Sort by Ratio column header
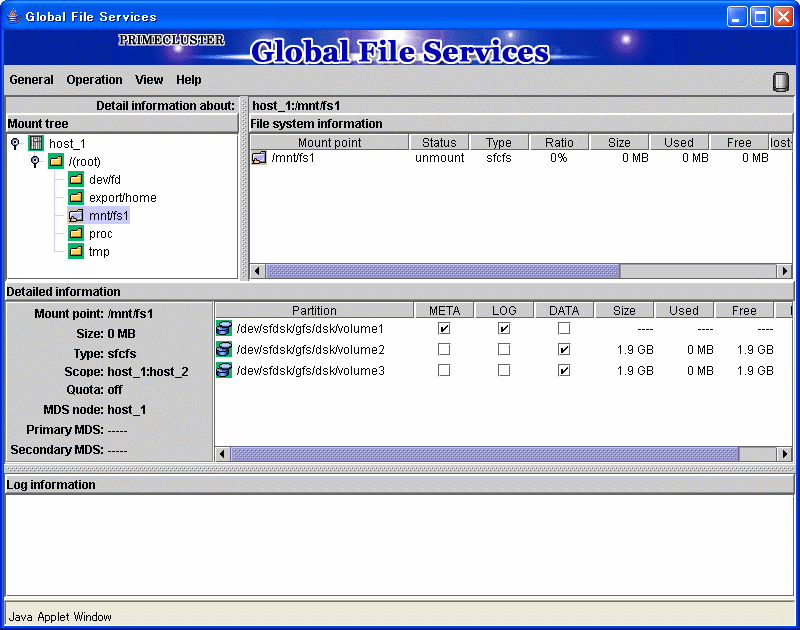The width and height of the screenshot is (800, 630). click(559, 142)
